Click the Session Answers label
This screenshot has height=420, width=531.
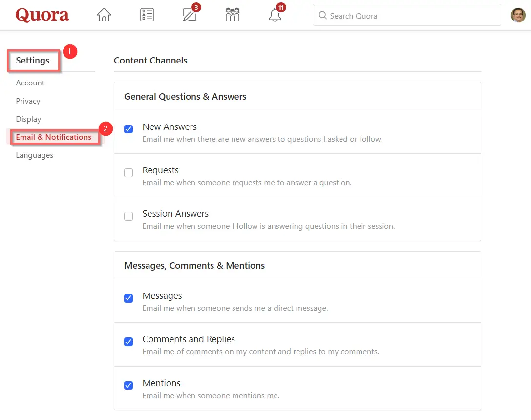(175, 214)
